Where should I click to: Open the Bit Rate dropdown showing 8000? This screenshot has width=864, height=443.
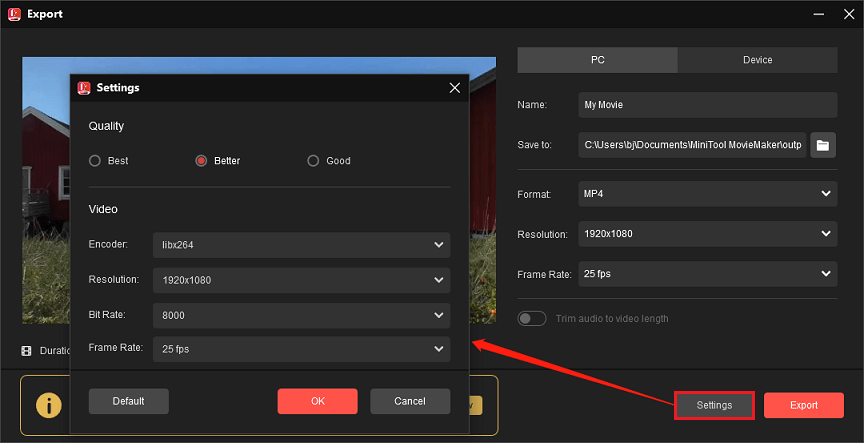[x=301, y=315]
